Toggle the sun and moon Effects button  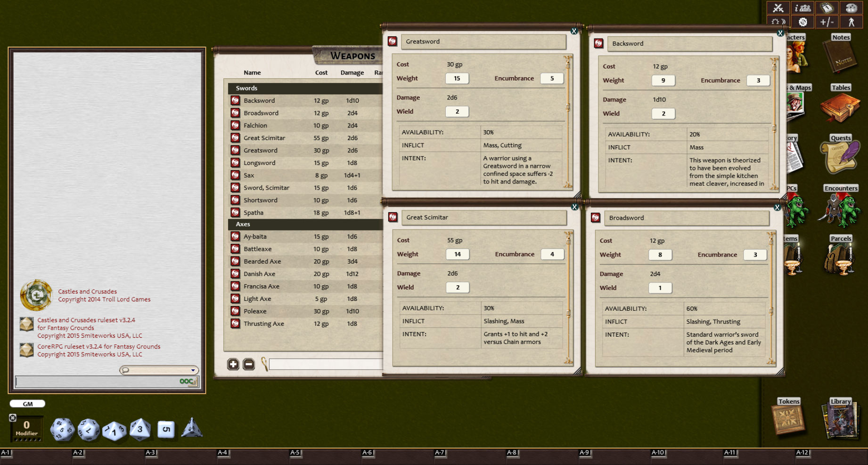[x=778, y=22]
